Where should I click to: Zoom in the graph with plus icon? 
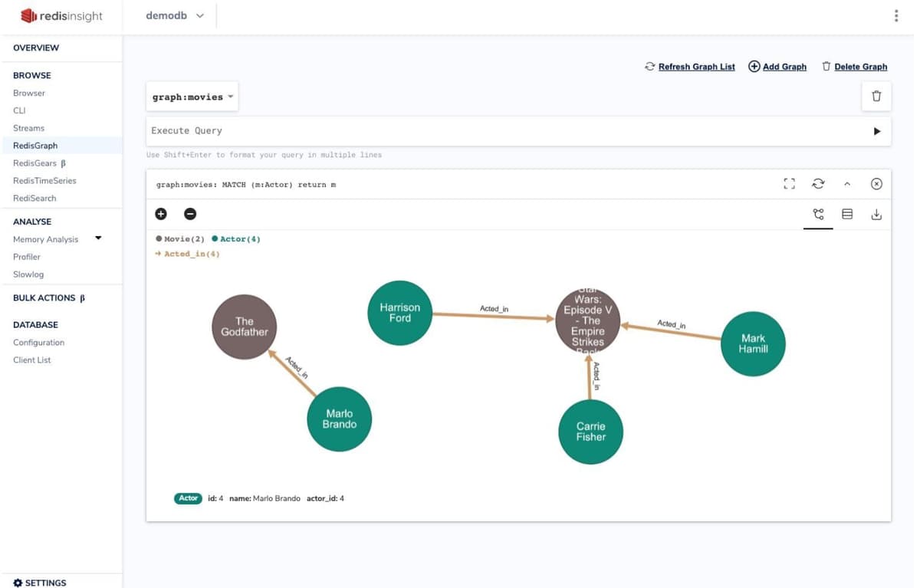click(161, 214)
